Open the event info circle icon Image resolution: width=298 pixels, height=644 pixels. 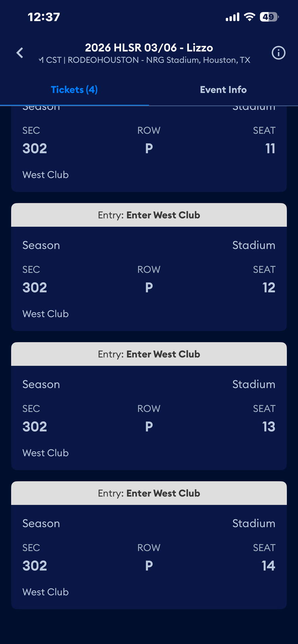(278, 53)
